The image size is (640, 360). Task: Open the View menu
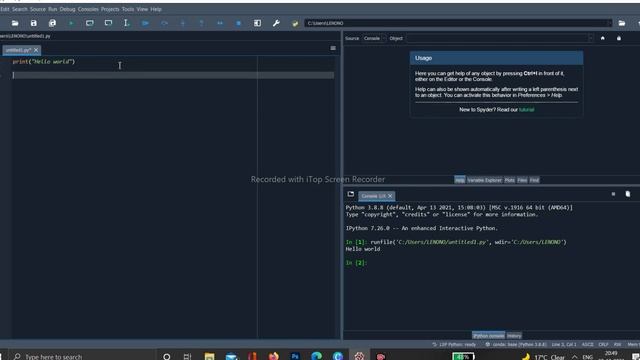tap(142, 9)
